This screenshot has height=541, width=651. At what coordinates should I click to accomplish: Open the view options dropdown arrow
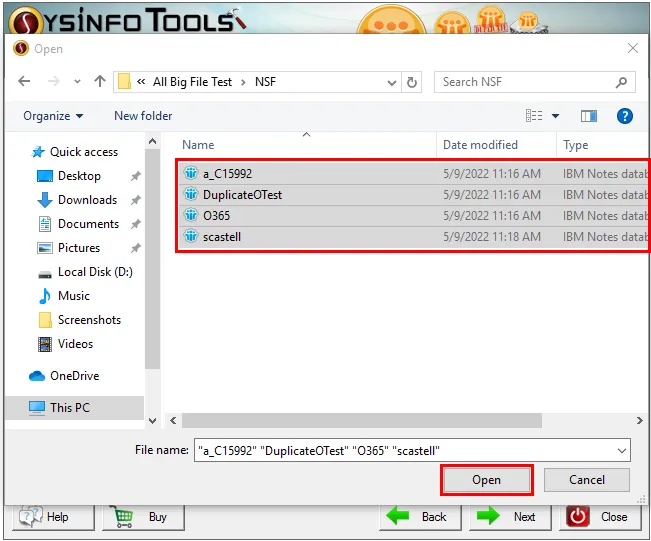[556, 116]
